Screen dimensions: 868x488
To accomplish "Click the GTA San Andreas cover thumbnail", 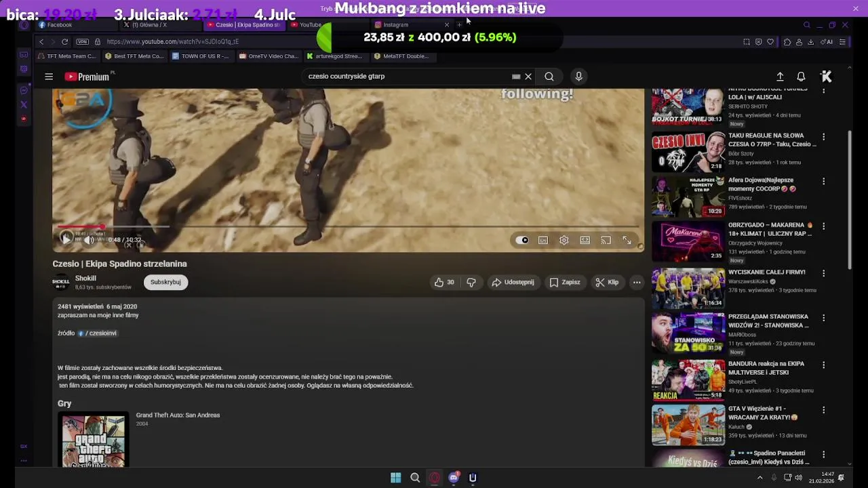I will pos(94,441).
